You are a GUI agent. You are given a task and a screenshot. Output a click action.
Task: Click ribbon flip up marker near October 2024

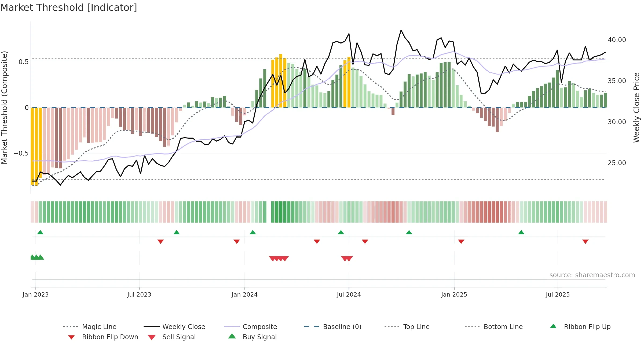(x=409, y=232)
